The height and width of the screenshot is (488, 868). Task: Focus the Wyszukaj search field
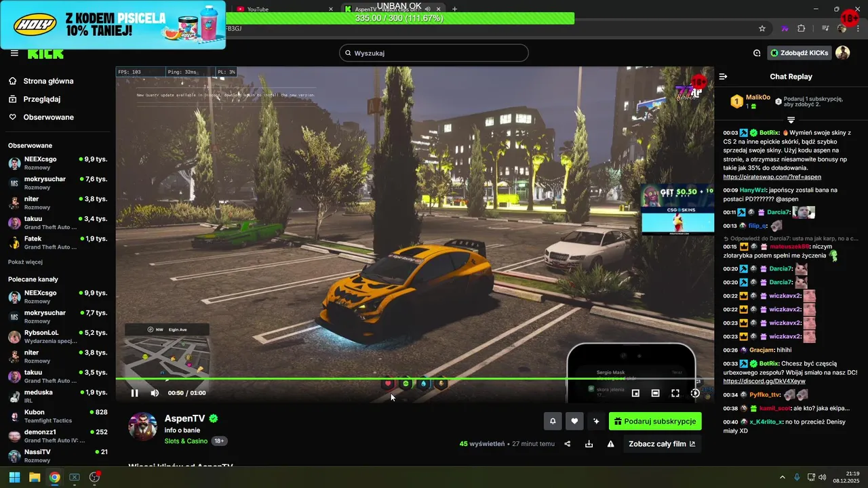[x=434, y=53]
